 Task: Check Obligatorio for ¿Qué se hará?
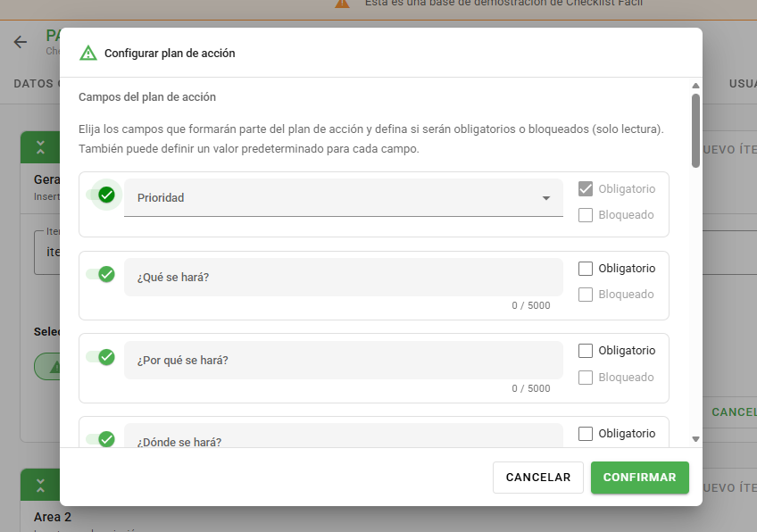coord(585,269)
